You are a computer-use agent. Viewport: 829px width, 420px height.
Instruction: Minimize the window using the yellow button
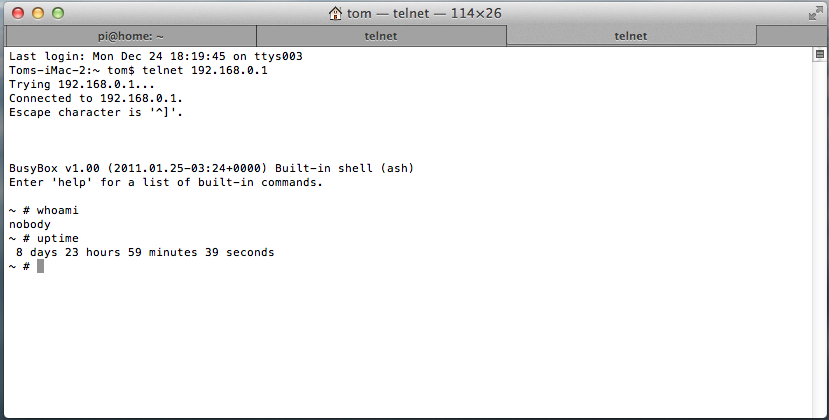38,13
